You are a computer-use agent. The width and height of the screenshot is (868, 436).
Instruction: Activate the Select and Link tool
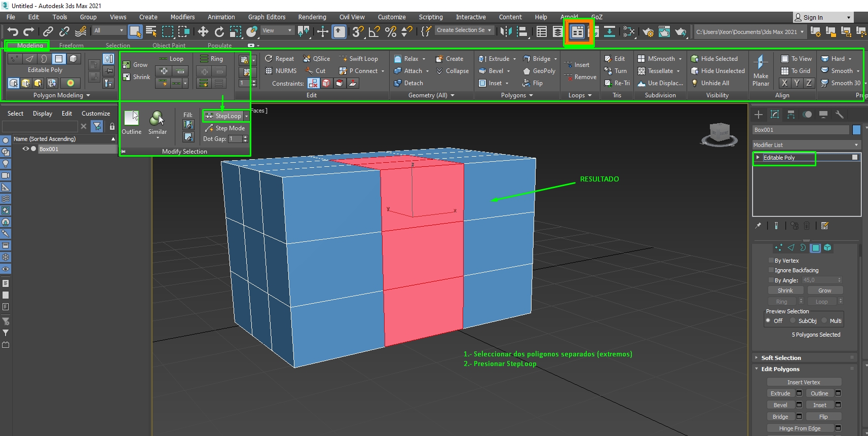pos(48,31)
